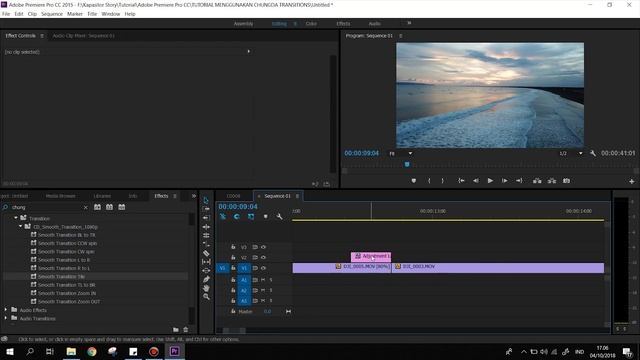Click Go to In point button
Viewport: 640px width, 360px height.
pyautogui.click(x=461, y=181)
